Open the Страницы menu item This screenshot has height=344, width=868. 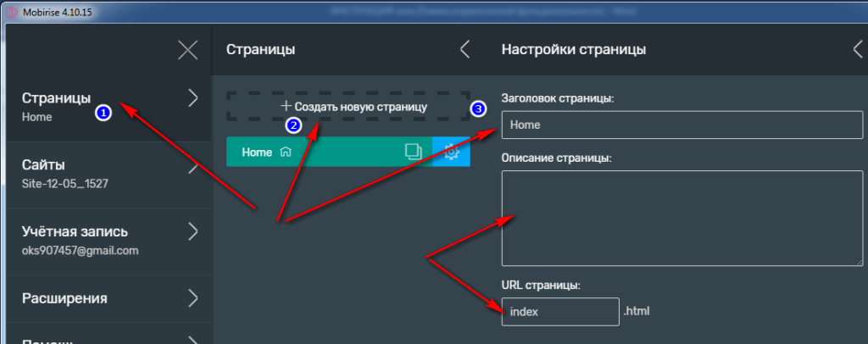pyautogui.click(x=109, y=108)
